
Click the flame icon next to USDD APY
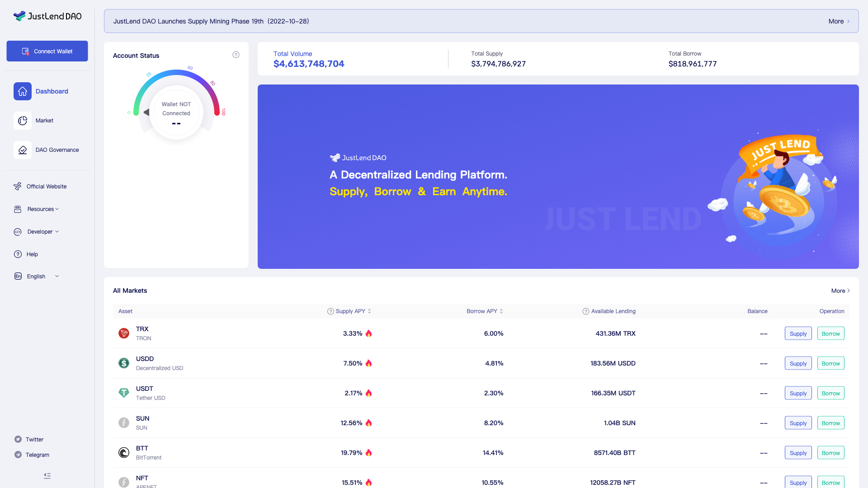point(368,363)
